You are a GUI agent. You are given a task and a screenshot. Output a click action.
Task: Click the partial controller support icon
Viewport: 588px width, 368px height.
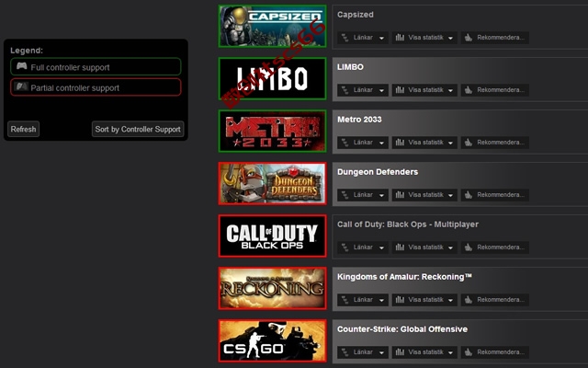[x=21, y=86]
